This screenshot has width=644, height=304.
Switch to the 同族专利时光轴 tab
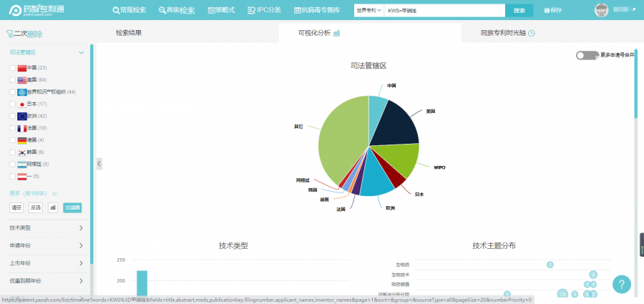tap(507, 33)
